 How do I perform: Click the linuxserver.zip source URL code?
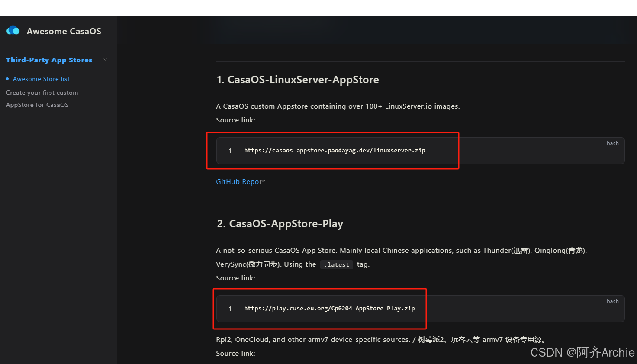[x=335, y=151]
